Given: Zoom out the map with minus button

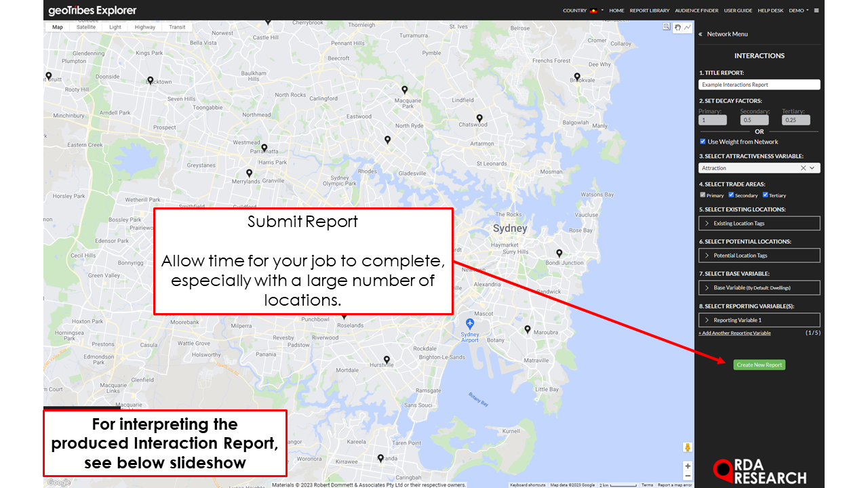Looking at the screenshot, I should (688, 476).
